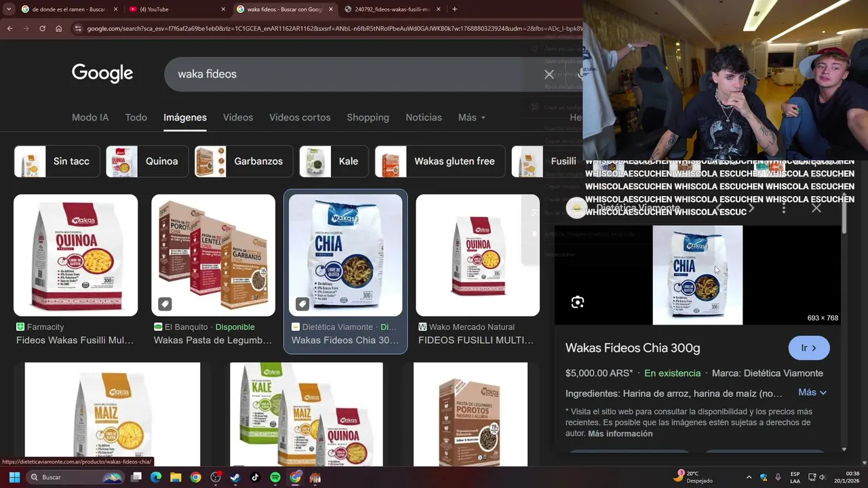The height and width of the screenshot is (488, 868).
Task: Switch to the Videos tab
Action: [x=238, y=117]
